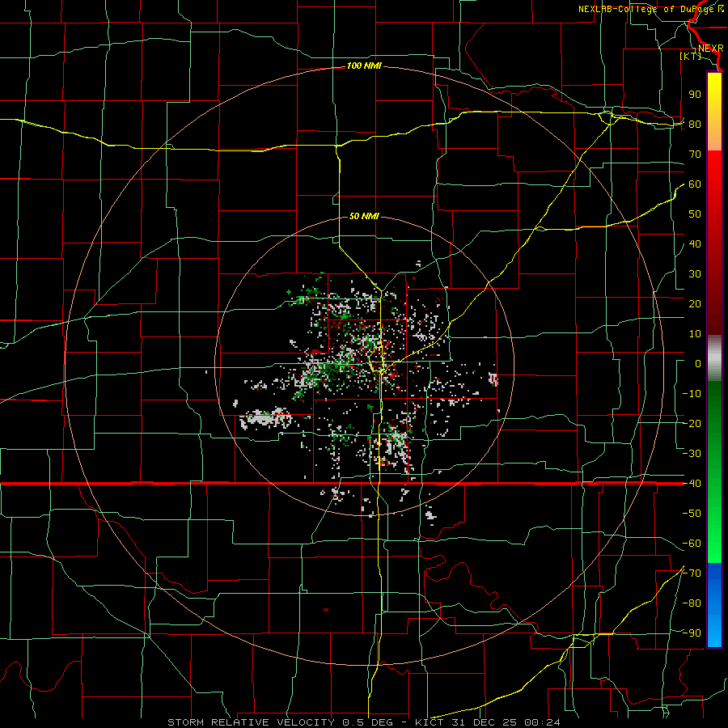The height and width of the screenshot is (728, 728).
Task: Click the 0 knot scale label
Action: point(698,364)
